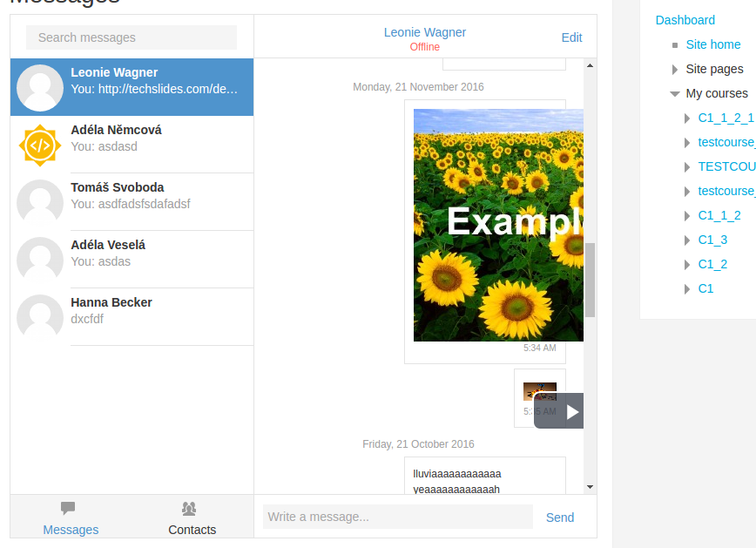This screenshot has height=548, width=756.
Task: Open the sunflower Example image
Action: (x=498, y=225)
